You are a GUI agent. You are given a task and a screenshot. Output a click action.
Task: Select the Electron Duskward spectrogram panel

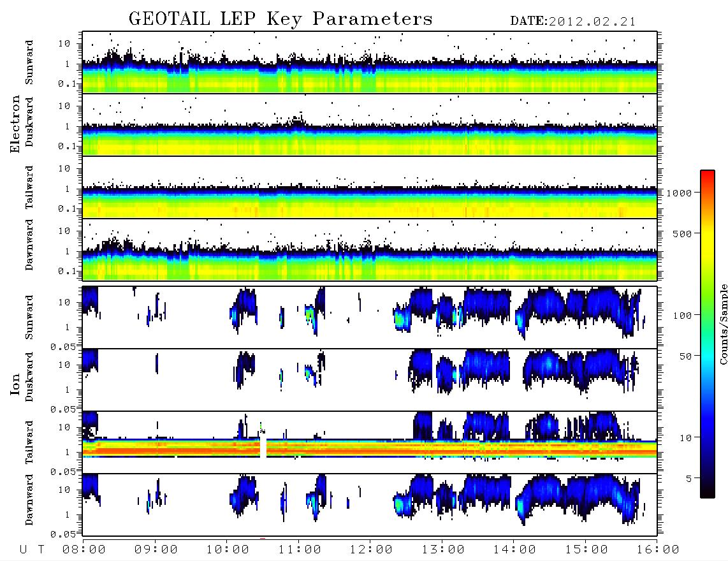[370, 124]
